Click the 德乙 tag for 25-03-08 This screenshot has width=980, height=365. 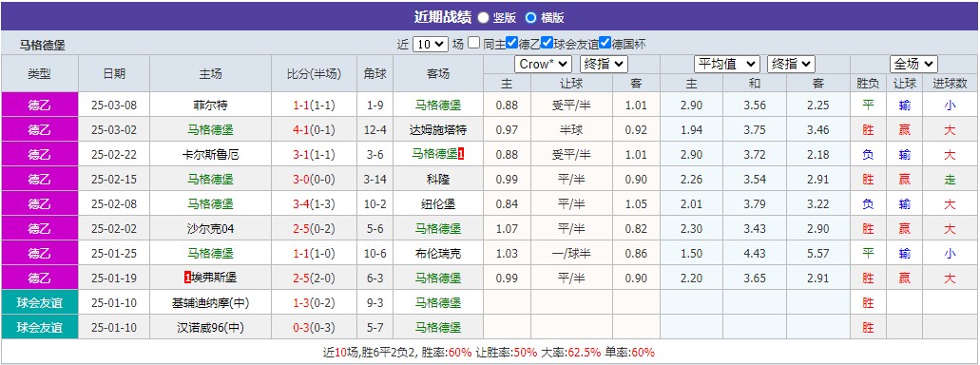click(39, 105)
